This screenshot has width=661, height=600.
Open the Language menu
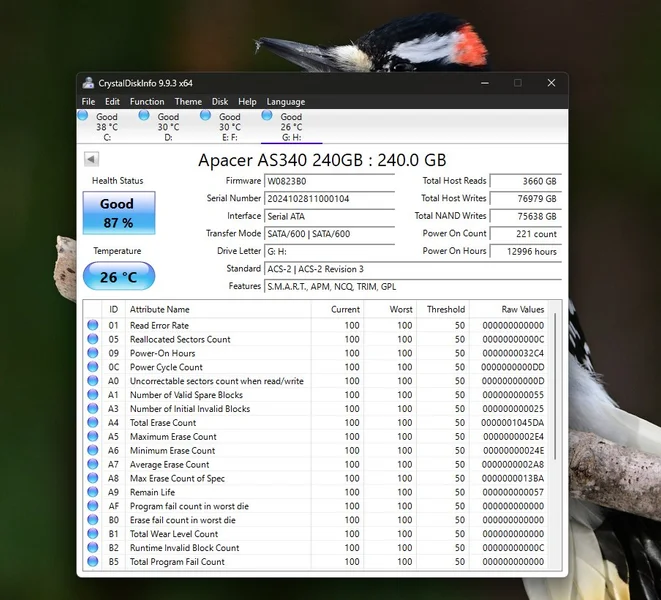pyautogui.click(x=285, y=102)
